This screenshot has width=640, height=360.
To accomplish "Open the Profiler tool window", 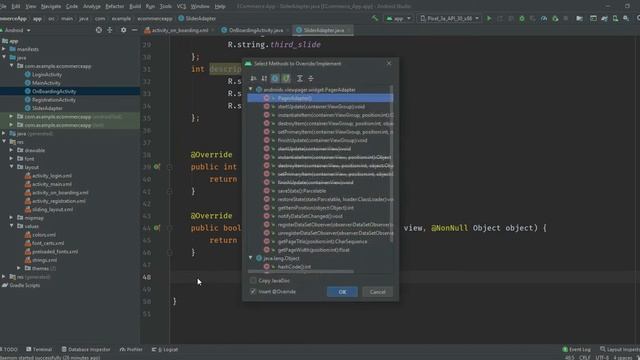I will (131, 349).
